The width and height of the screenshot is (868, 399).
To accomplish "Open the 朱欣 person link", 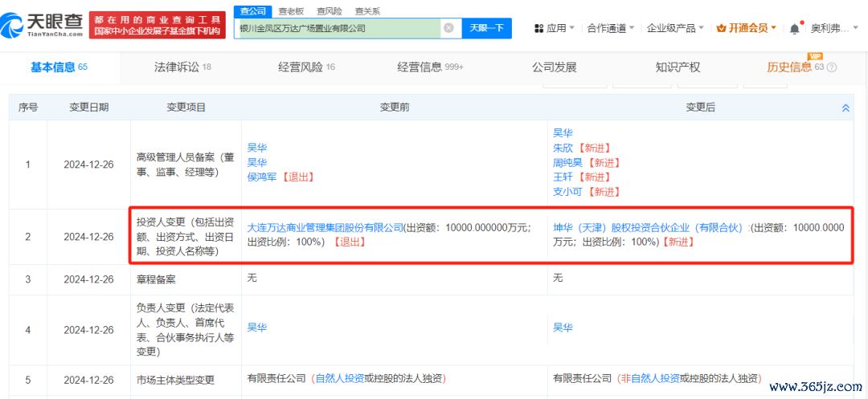I will click(563, 148).
